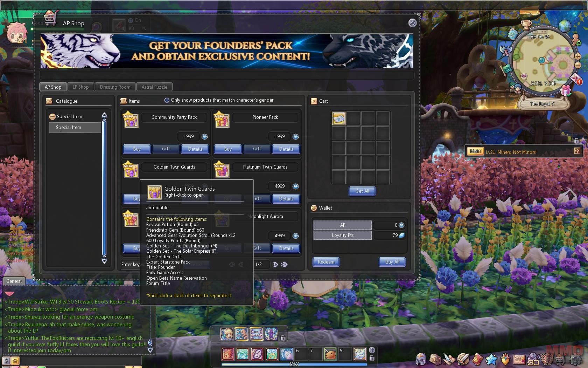Click the chat text input field
This screenshot has height=368, width=588.
(81, 360)
